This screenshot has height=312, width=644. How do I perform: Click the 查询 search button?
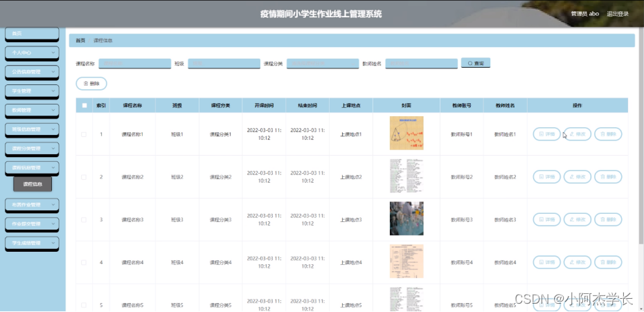476,63
